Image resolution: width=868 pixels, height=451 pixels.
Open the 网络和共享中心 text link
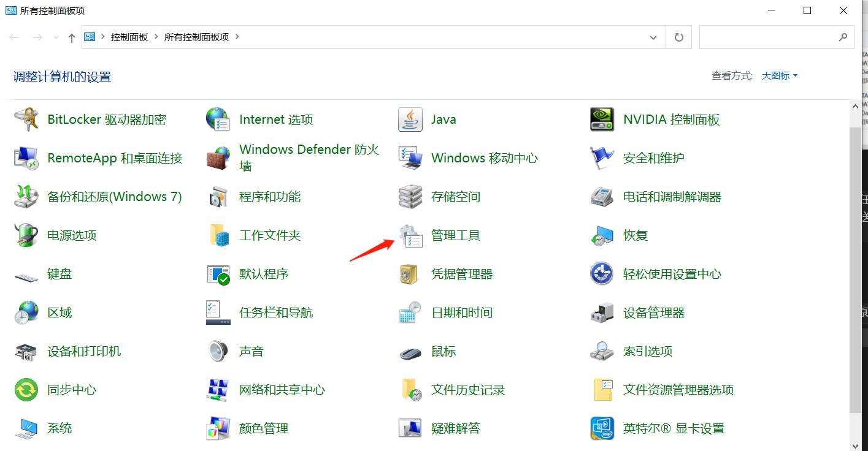(x=282, y=390)
